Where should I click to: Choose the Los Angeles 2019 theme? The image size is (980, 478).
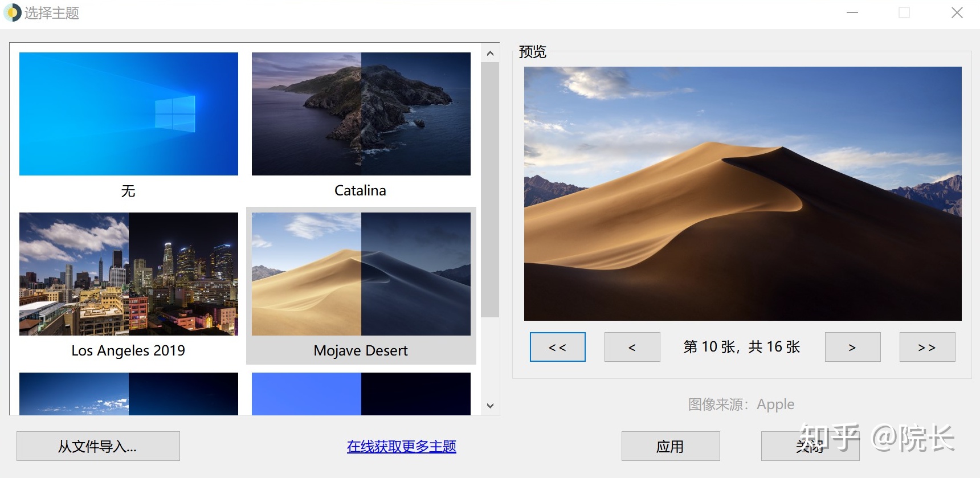(128, 274)
